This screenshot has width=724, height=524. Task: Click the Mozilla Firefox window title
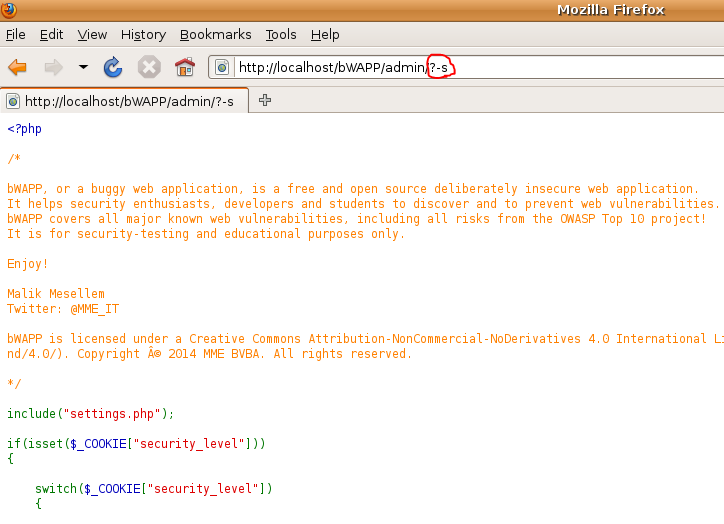point(610,10)
